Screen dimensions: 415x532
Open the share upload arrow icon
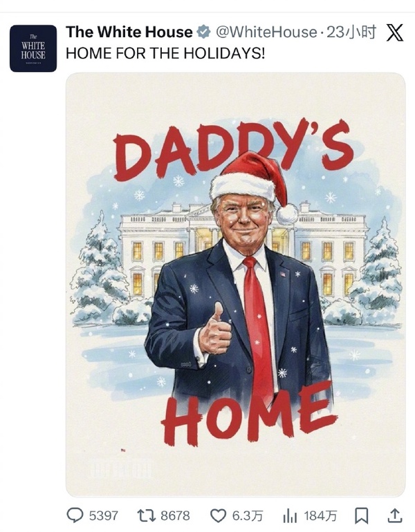coord(394,515)
